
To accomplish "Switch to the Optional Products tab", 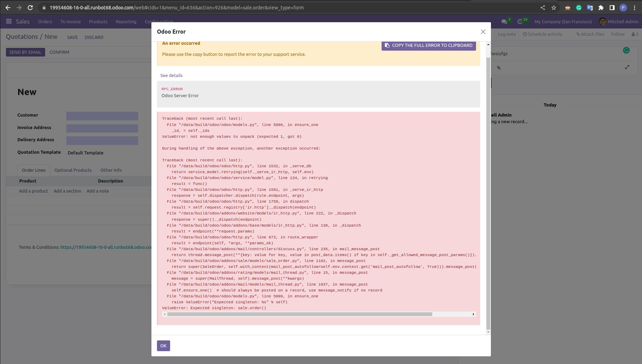I will coord(73,170).
